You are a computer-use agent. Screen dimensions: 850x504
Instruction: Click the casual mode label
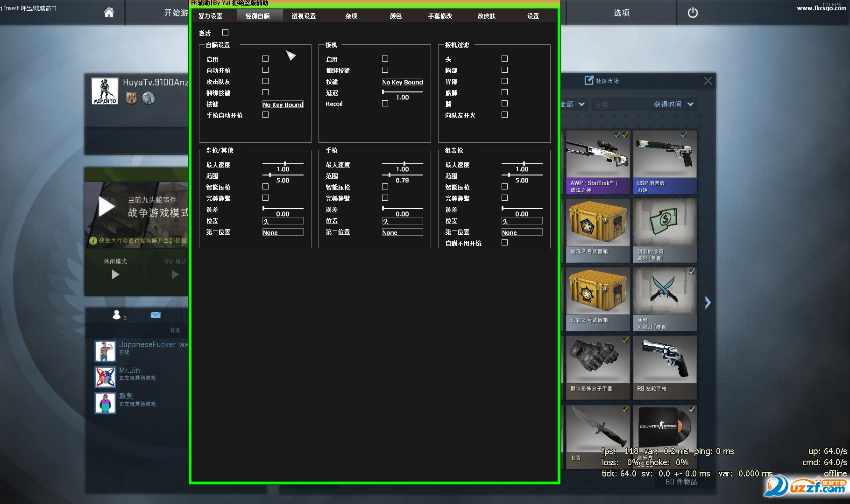(115, 261)
